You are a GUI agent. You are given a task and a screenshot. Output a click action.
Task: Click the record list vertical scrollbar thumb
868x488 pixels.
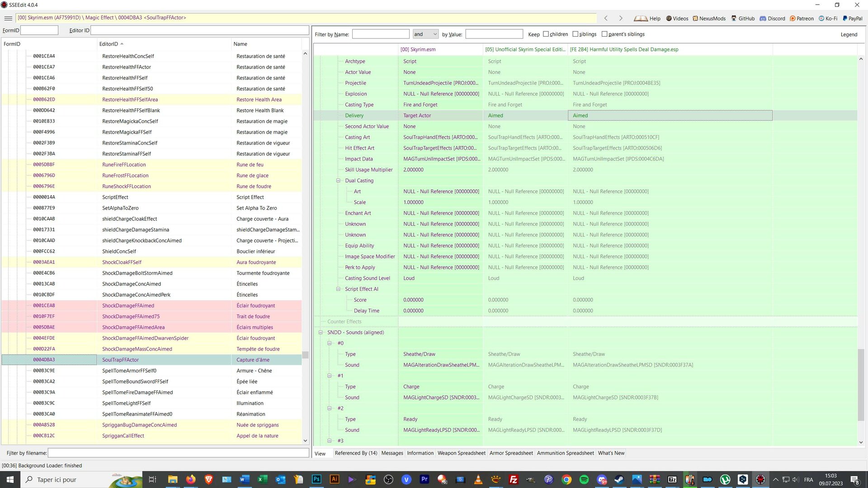pyautogui.click(x=305, y=355)
